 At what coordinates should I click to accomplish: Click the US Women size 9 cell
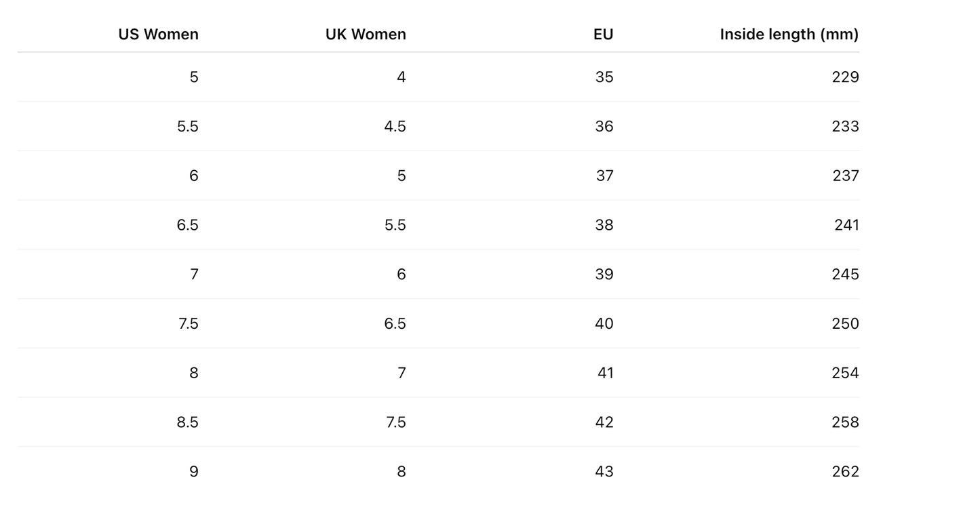194,472
